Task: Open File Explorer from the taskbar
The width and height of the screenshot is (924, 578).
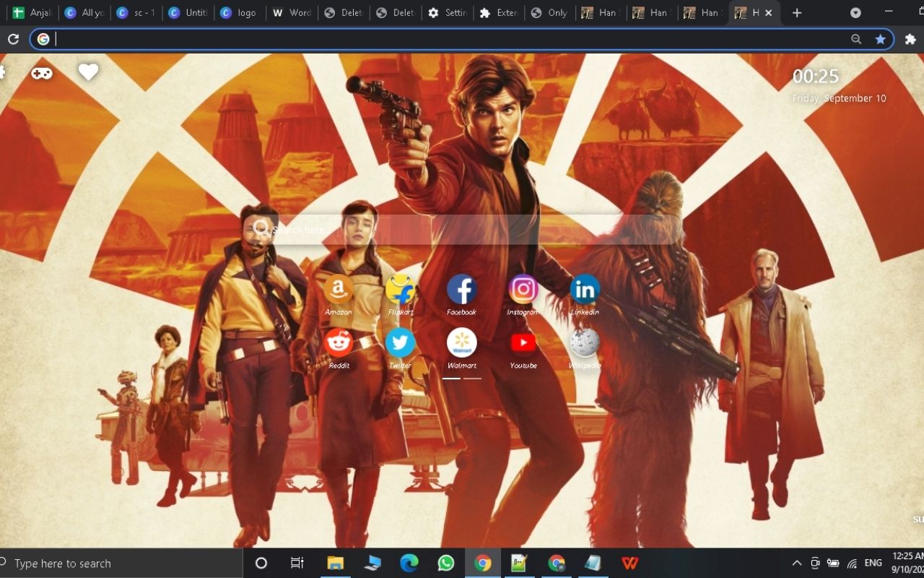Action: tap(335, 563)
